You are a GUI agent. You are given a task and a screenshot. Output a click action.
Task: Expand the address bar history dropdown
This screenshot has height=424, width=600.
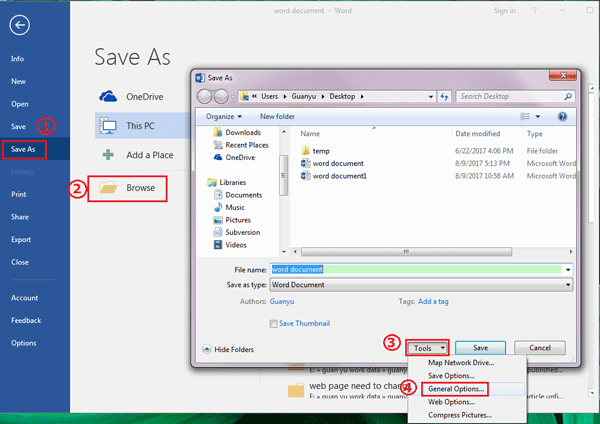[431, 96]
